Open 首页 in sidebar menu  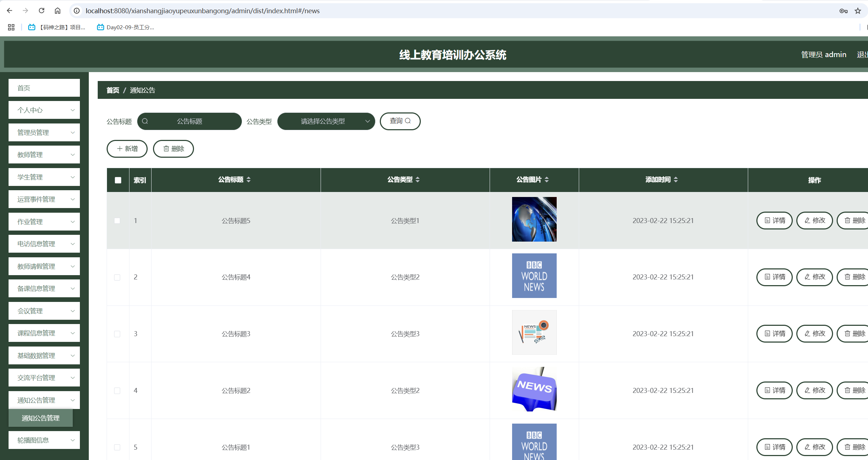tap(44, 88)
